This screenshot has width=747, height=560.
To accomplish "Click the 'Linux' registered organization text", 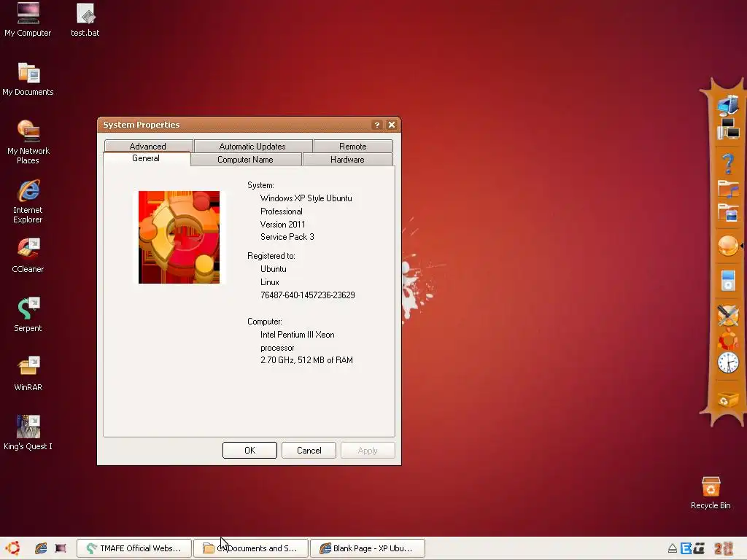I will coord(270,282).
